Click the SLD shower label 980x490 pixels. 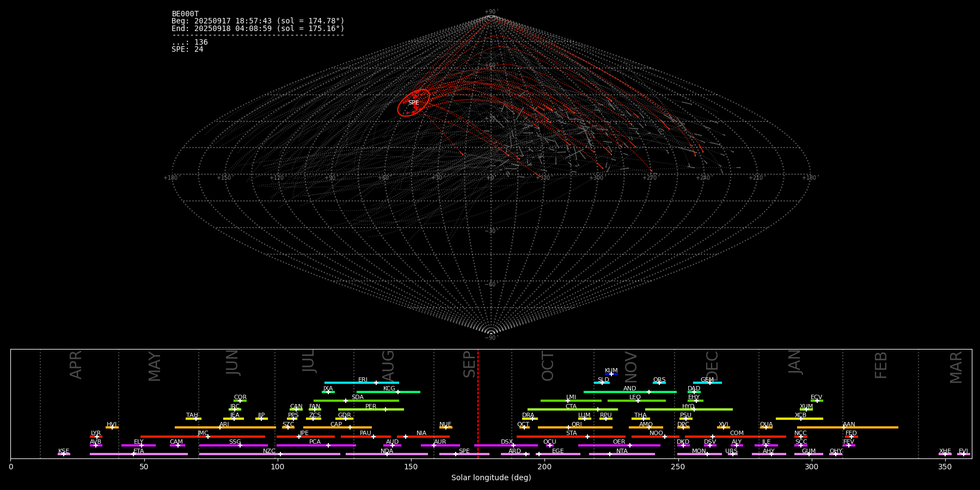[x=603, y=380]
